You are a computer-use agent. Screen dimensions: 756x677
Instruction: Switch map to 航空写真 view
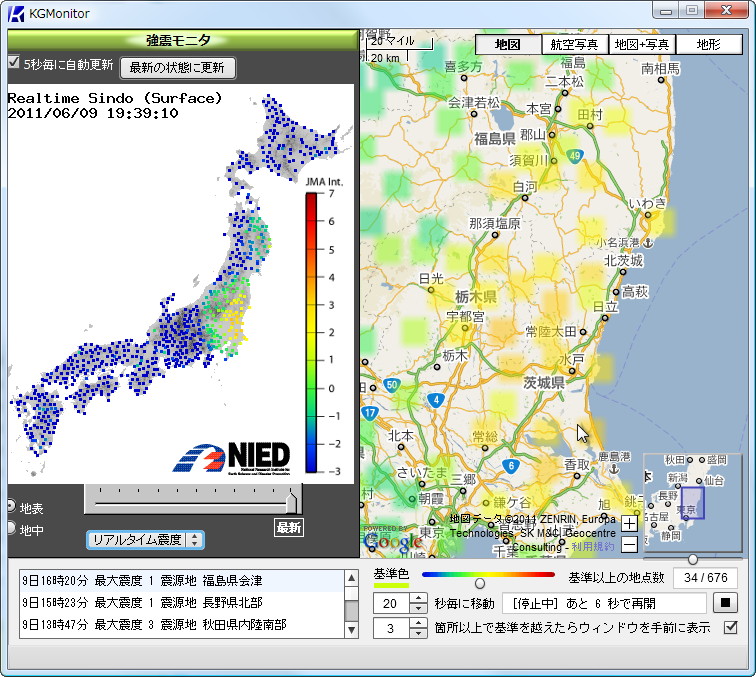(575, 44)
